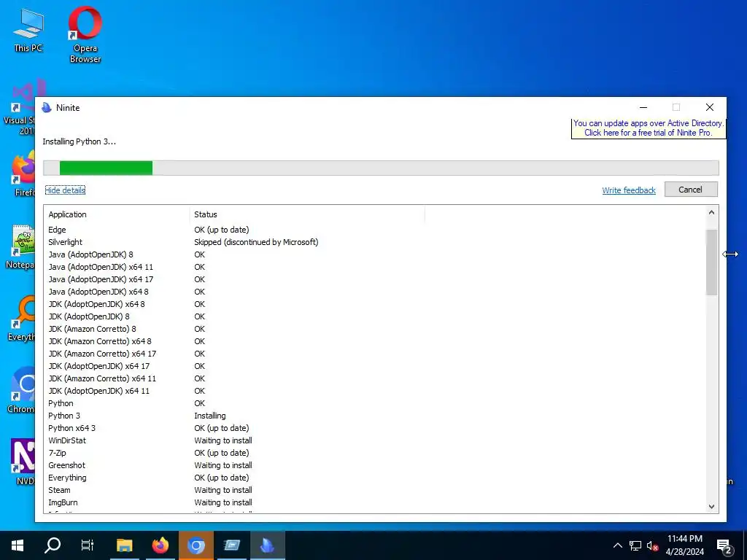The image size is (747, 560).
Task: Cancel the Ninite installation
Action: click(691, 190)
